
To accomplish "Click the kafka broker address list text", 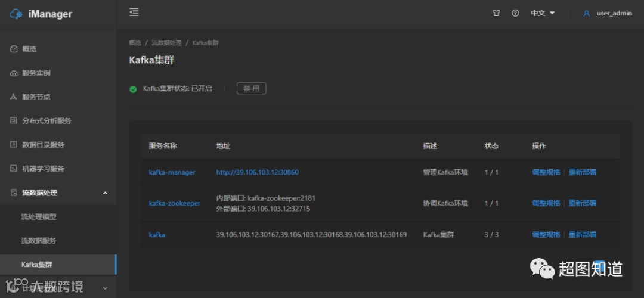I will pyautogui.click(x=311, y=235).
